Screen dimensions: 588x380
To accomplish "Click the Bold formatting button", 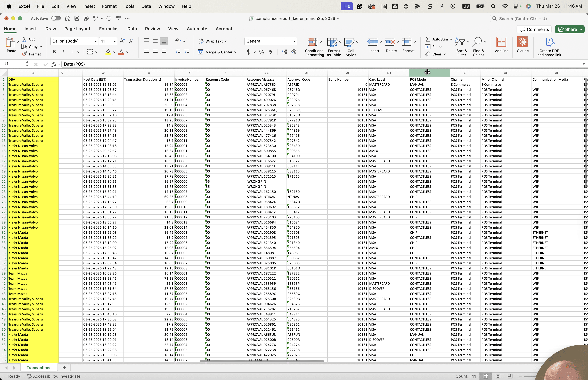I will [x=55, y=52].
